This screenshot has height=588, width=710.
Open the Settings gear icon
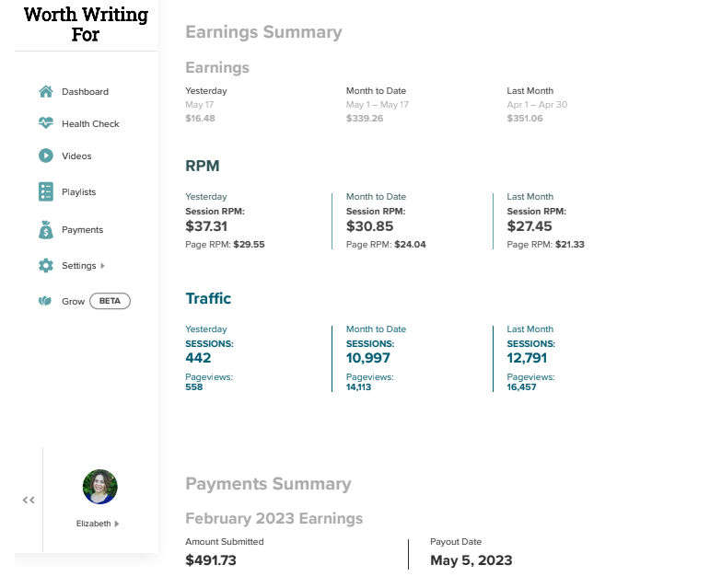point(46,266)
